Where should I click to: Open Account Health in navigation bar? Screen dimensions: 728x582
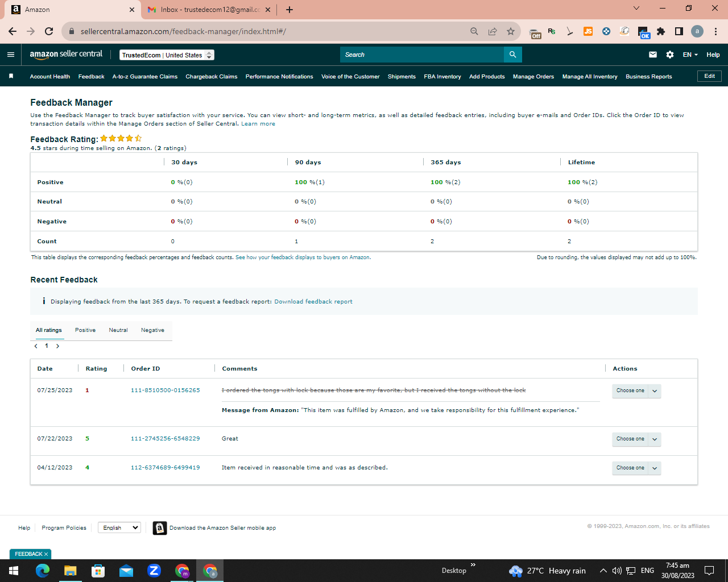50,77
